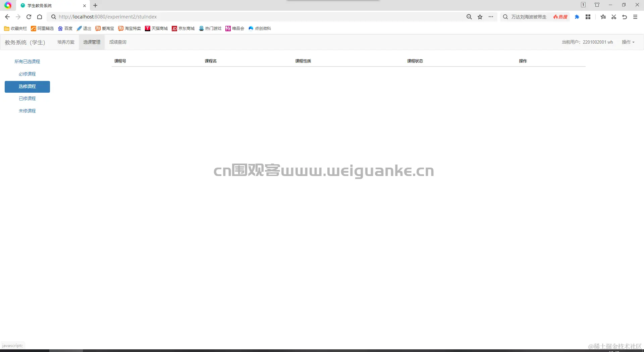Image resolution: width=644 pixels, height=352 pixels.
Task: Switch to the 培养方案 nav tab
Action: pyautogui.click(x=66, y=42)
